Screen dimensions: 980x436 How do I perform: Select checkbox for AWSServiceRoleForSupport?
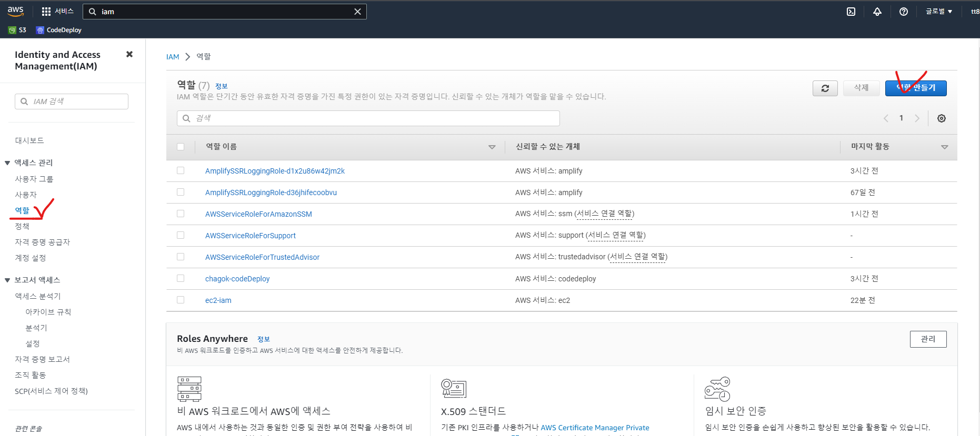(181, 235)
